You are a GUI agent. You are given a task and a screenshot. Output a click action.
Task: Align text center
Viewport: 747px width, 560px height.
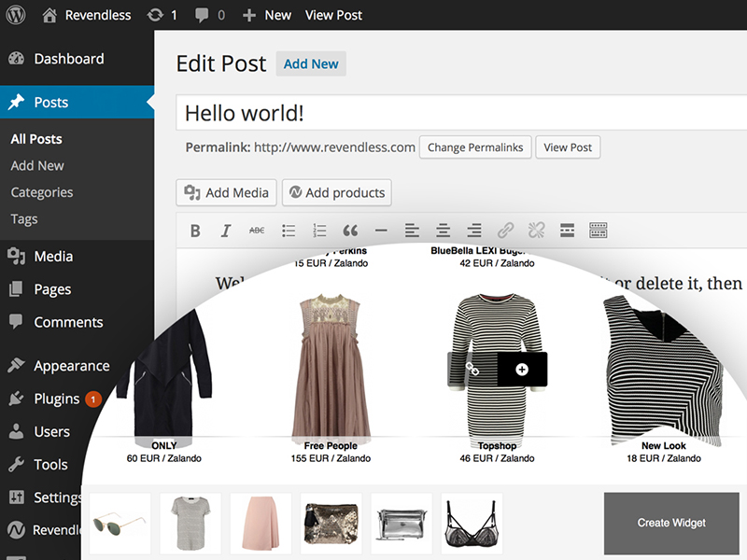click(443, 231)
